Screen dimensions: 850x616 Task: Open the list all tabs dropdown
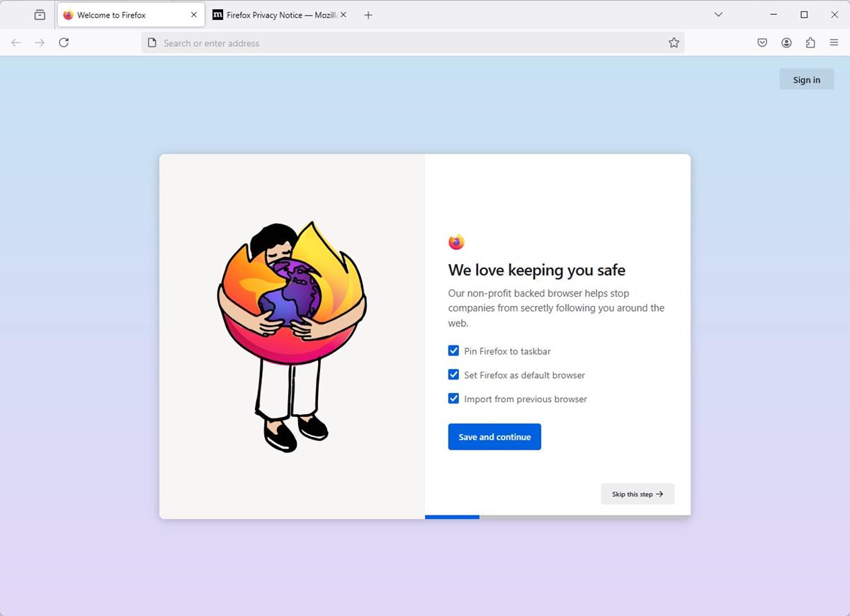point(718,14)
